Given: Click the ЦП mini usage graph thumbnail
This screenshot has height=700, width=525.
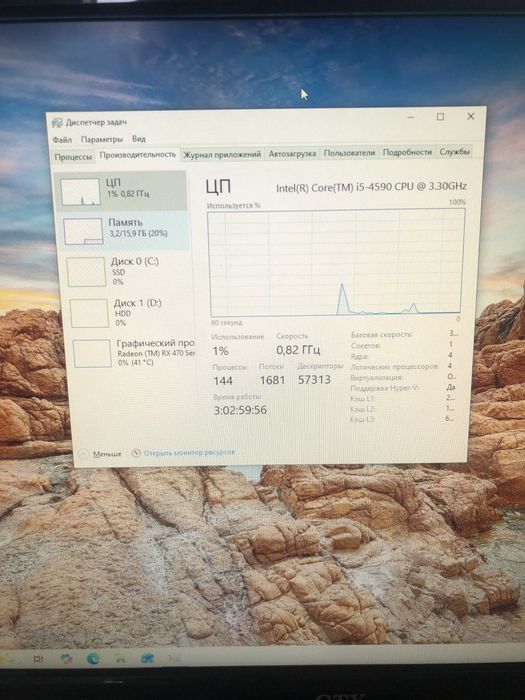Looking at the screenshot, I should click(81, 192).
